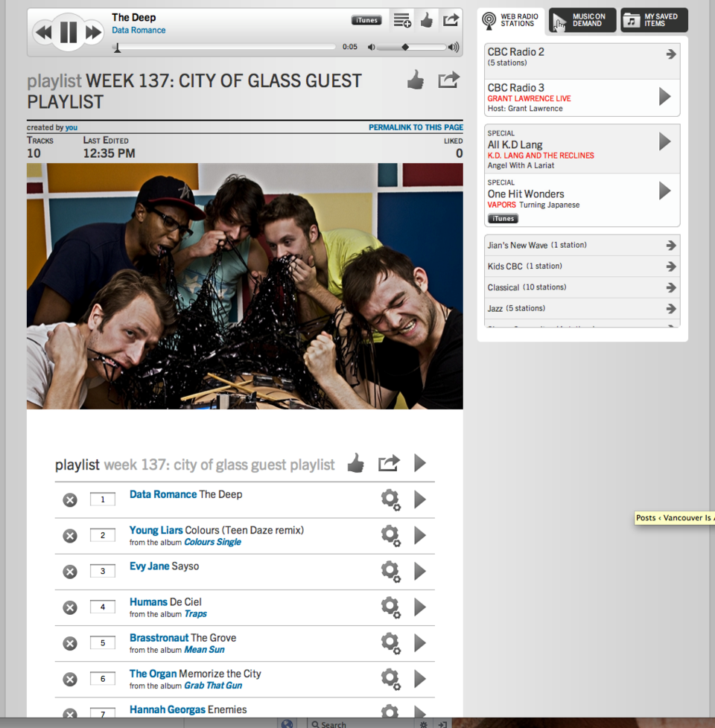This screenshot has width=715, height=728.
Task: Remove Evy Jane Sayso from the playlist
Action: click(70, 572)
